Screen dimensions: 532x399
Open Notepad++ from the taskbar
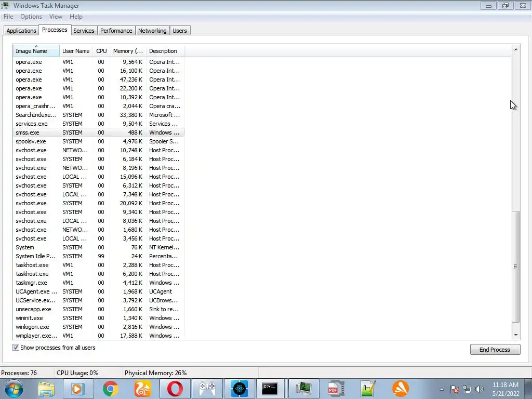pyautogui.click(x=368, y=389)
